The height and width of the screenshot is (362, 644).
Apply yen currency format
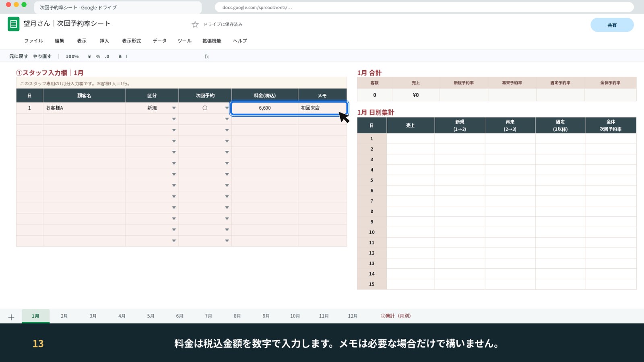89,56
